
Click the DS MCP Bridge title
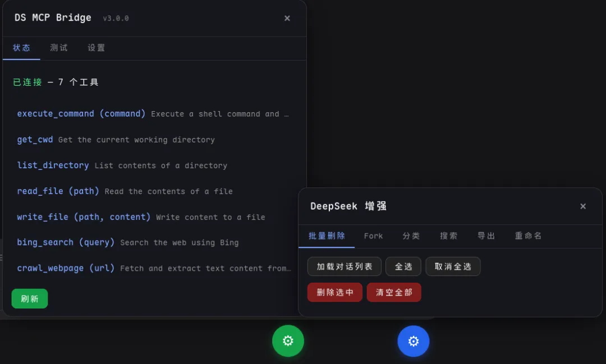point(53,18)
